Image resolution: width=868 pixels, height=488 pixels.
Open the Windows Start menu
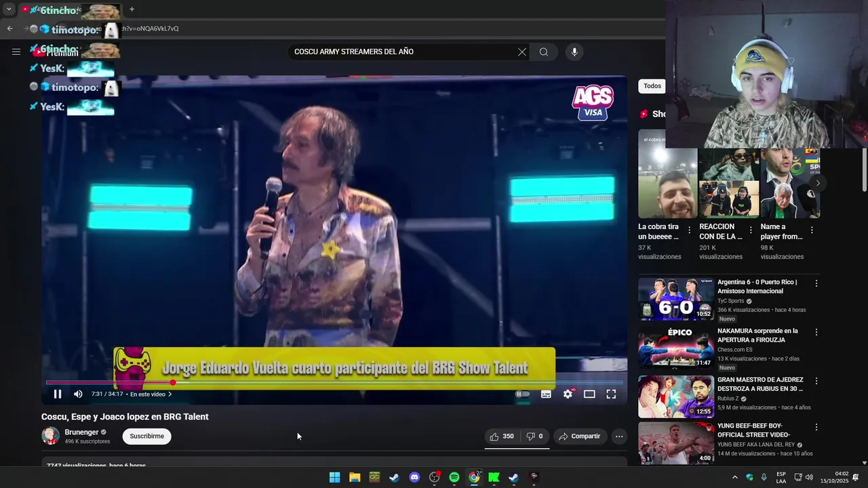(x=334, y=477)
